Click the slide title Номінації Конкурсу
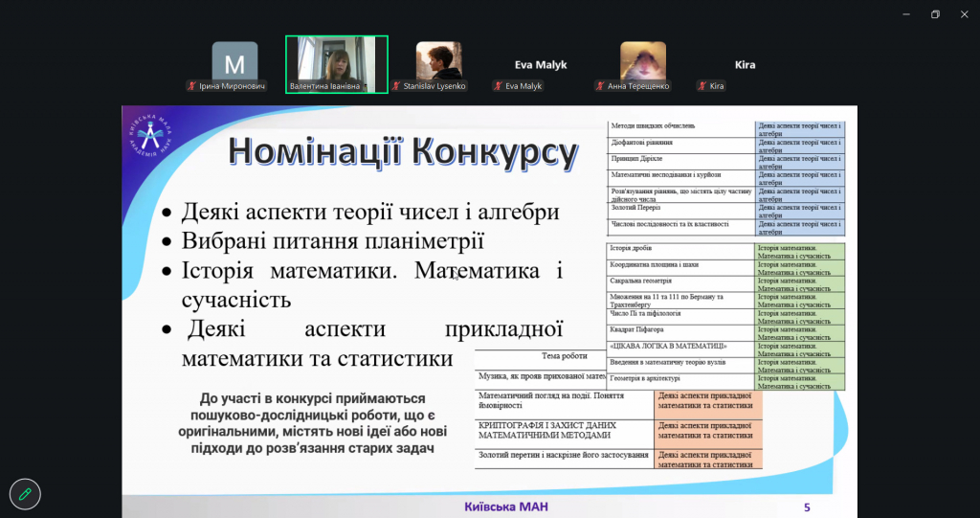 (x=403, y=153)
